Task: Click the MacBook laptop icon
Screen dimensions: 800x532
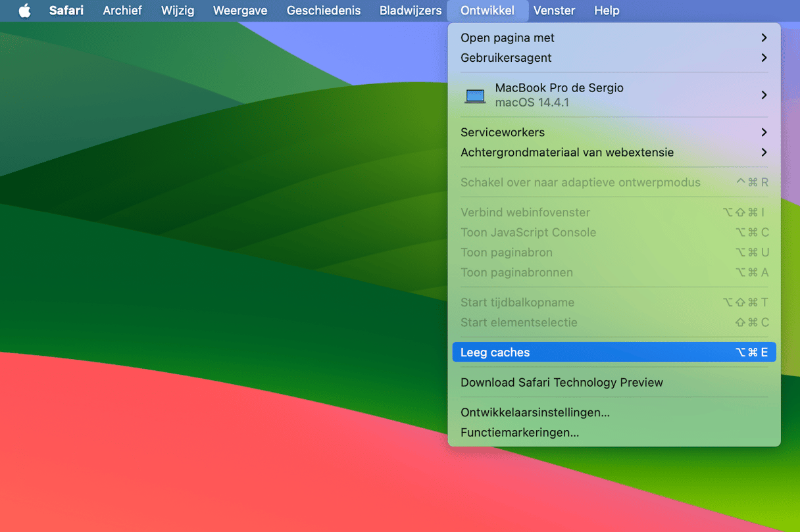Action: tap(475, 96)
